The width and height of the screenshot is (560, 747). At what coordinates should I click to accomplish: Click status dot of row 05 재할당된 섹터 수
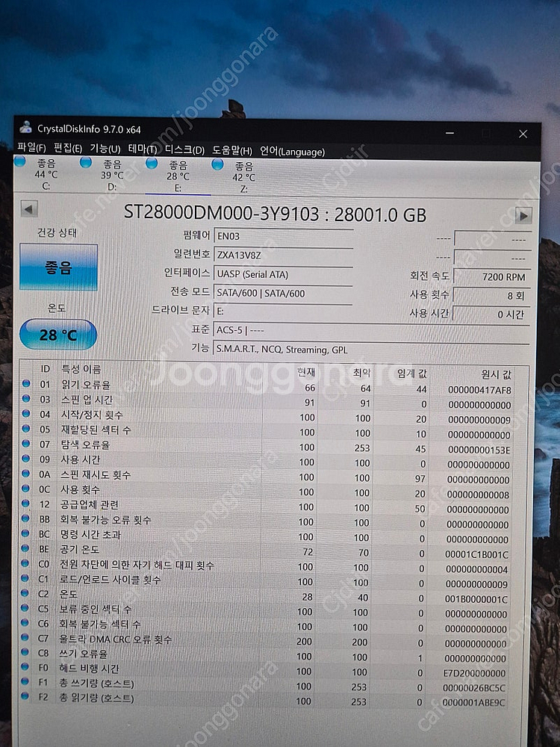coord(26,428)
